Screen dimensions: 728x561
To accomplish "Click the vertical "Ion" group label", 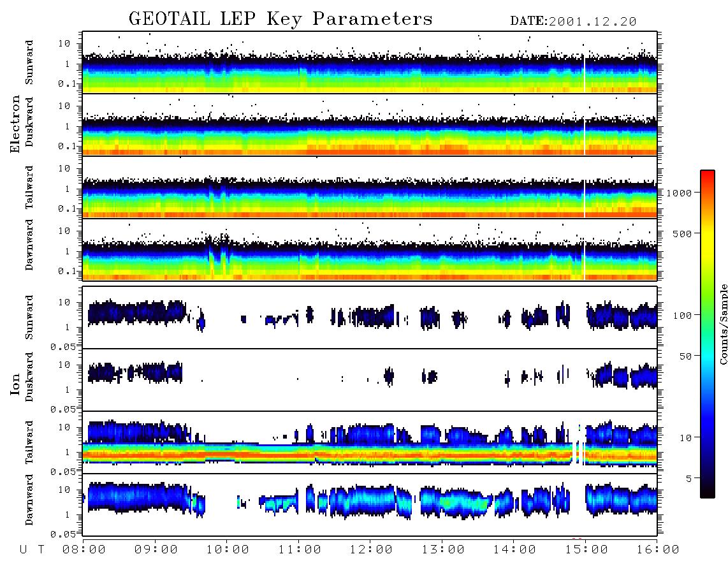I will (15, 384).
